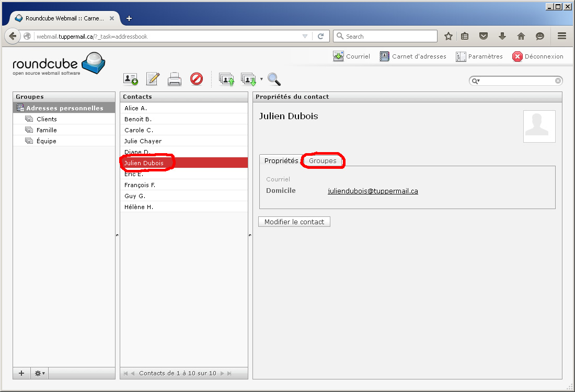Image resolution: width=575 pixels, height=392 pixels.
Task: Switch to the Propriétés tab
Action: click(281, 160)
